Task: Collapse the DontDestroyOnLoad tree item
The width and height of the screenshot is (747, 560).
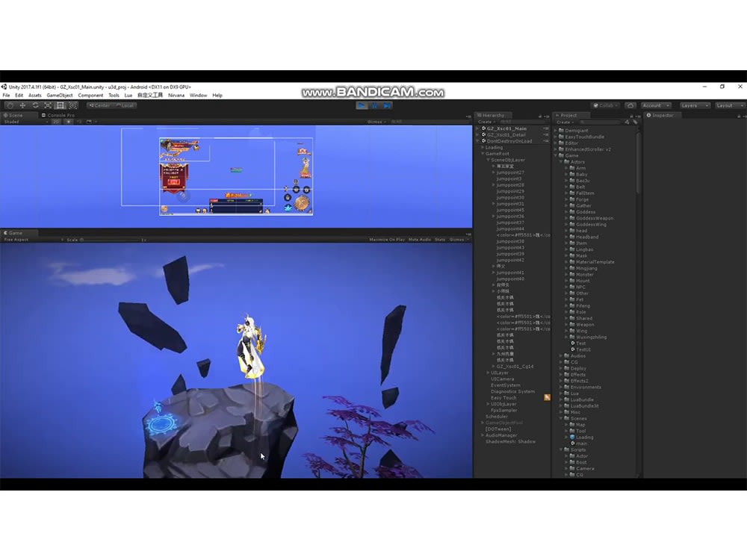Action: pos(477,141)
